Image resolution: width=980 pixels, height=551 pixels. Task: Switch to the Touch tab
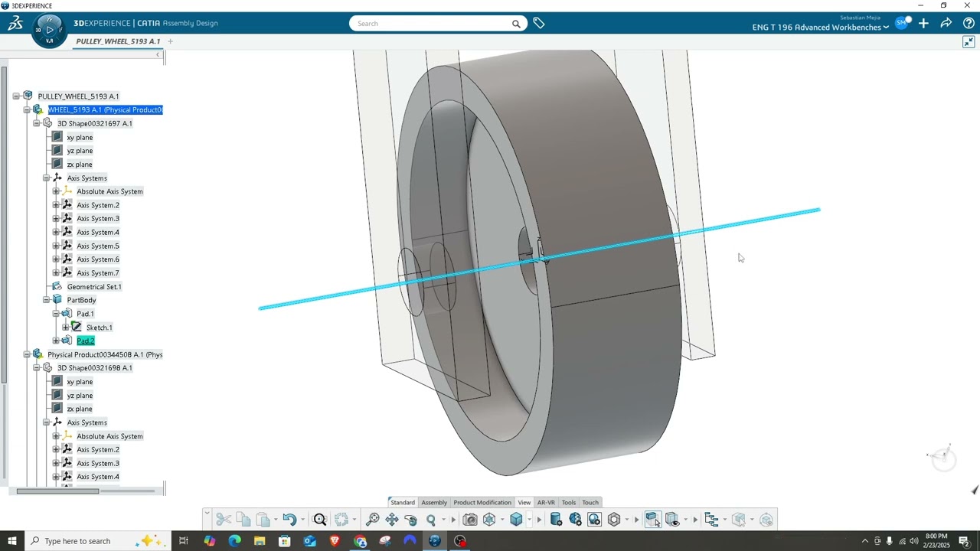[x=590, y=503]
